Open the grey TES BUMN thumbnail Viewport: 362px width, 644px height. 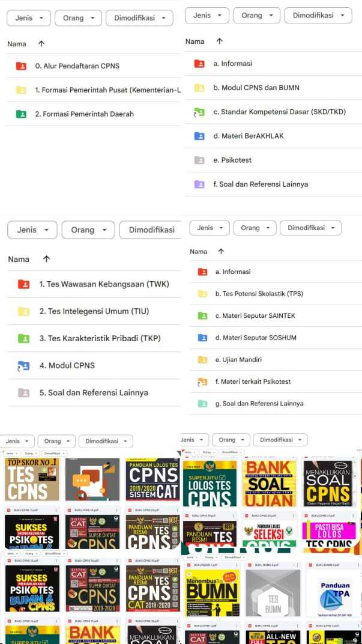273,593
